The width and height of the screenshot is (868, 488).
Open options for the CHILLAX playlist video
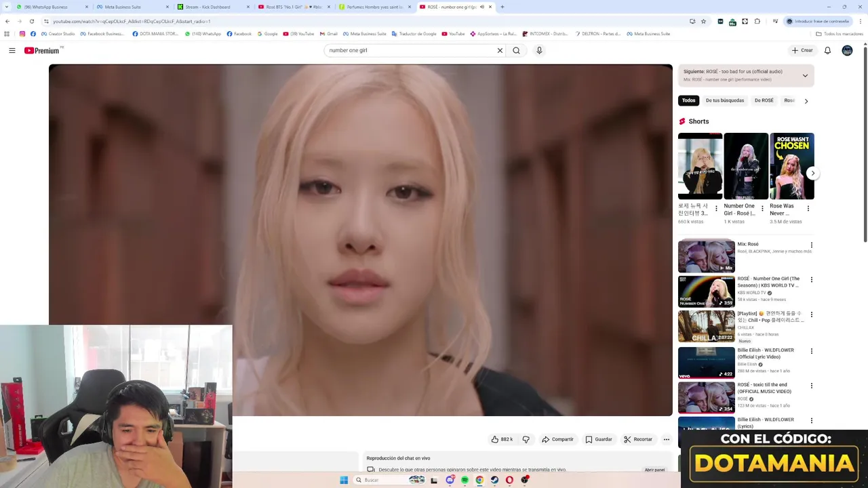(811, 315)
